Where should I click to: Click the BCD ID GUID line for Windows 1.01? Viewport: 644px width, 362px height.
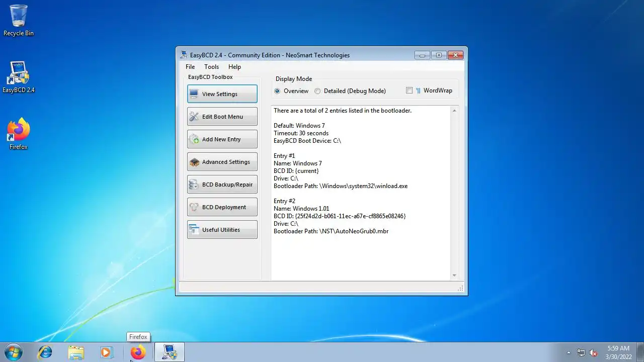pos(340,216)
